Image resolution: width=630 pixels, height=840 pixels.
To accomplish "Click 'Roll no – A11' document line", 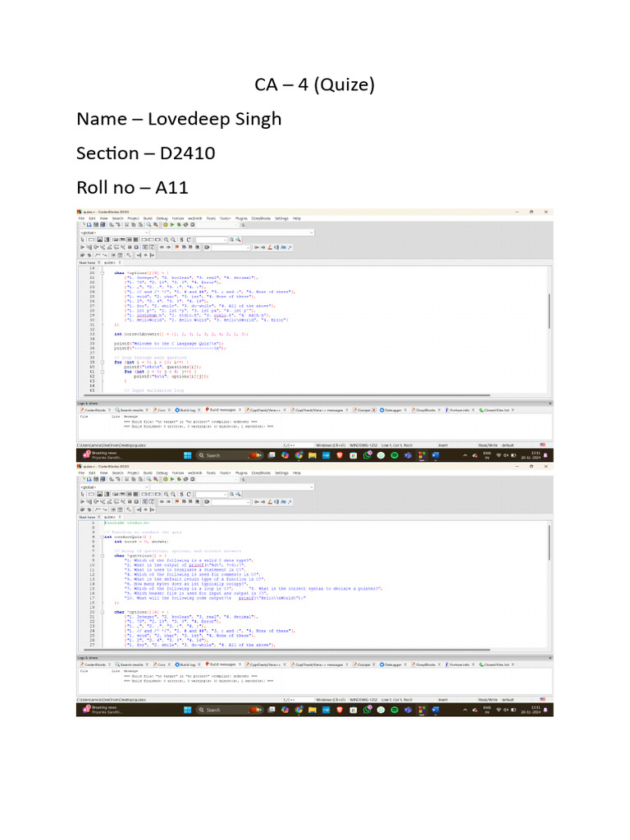I will [x=132, y=188].
